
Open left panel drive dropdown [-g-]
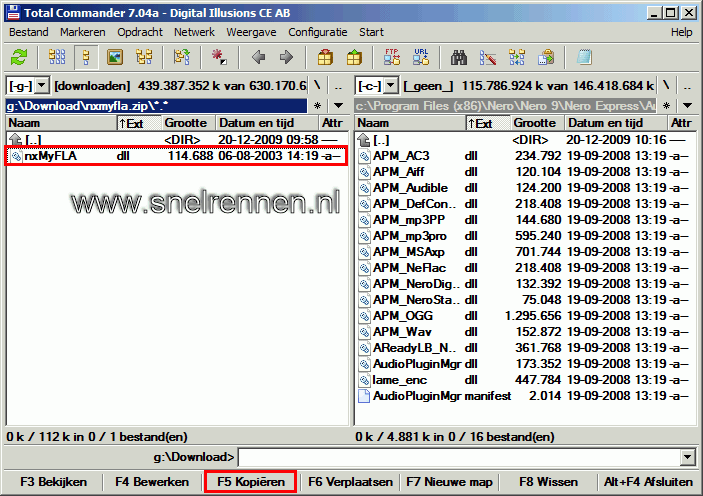(42, 85)
